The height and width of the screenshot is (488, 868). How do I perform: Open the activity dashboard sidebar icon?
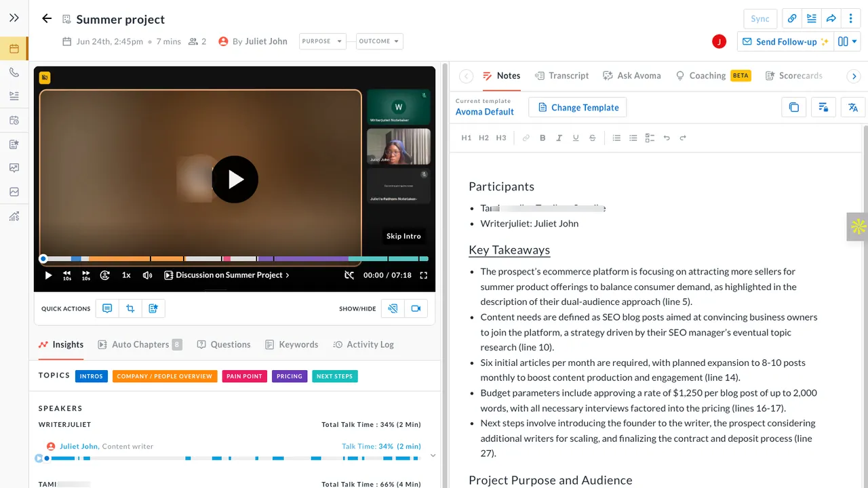[14, 168]
